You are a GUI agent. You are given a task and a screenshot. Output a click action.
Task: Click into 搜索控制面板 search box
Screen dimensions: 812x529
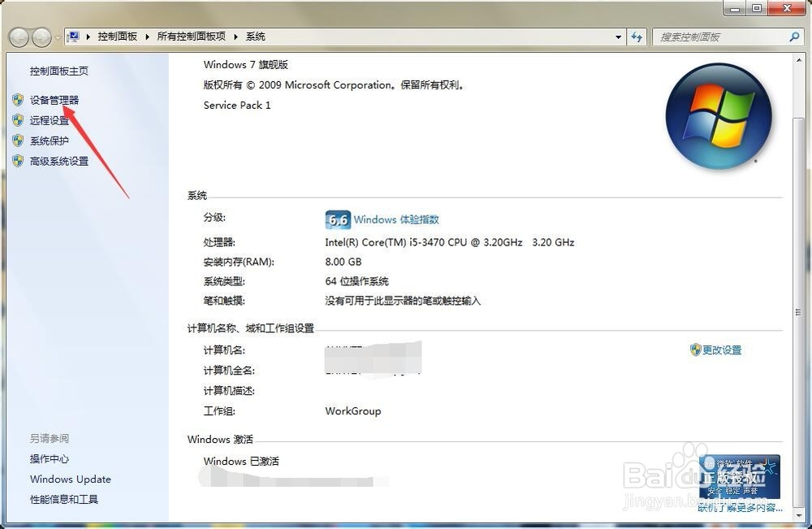point(719,37)
